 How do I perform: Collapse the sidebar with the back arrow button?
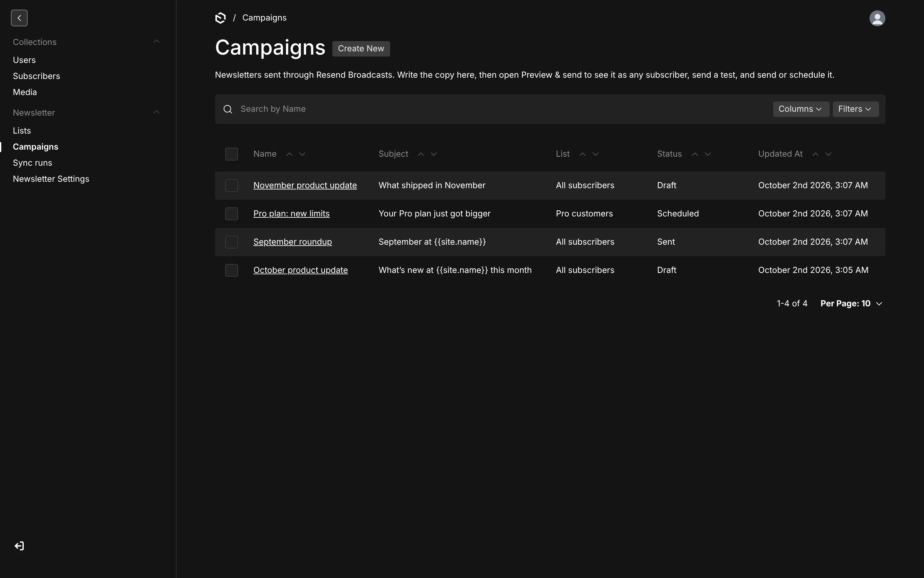19,18
